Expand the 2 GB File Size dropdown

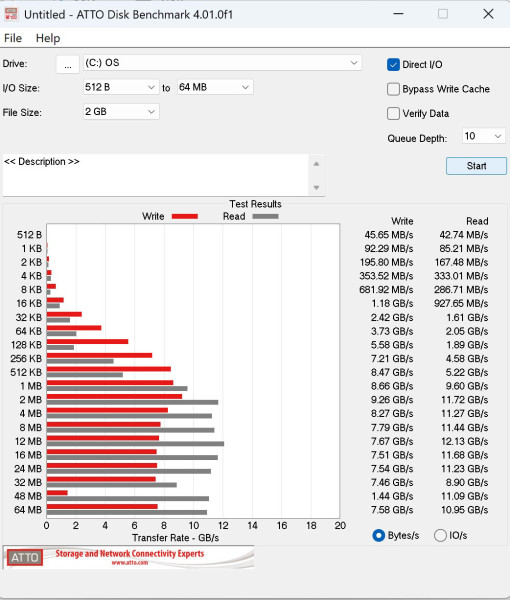coord(121,112)
